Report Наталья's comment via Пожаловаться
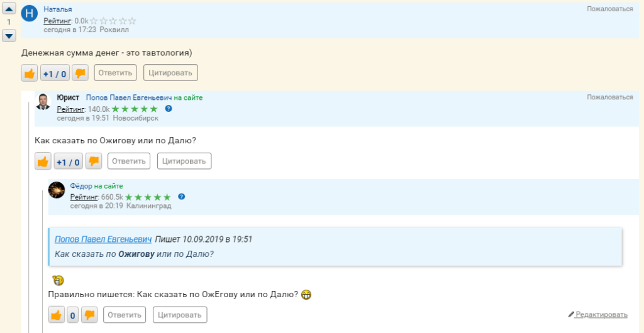This screenshot has height=333, width=644. coord(609,9)
